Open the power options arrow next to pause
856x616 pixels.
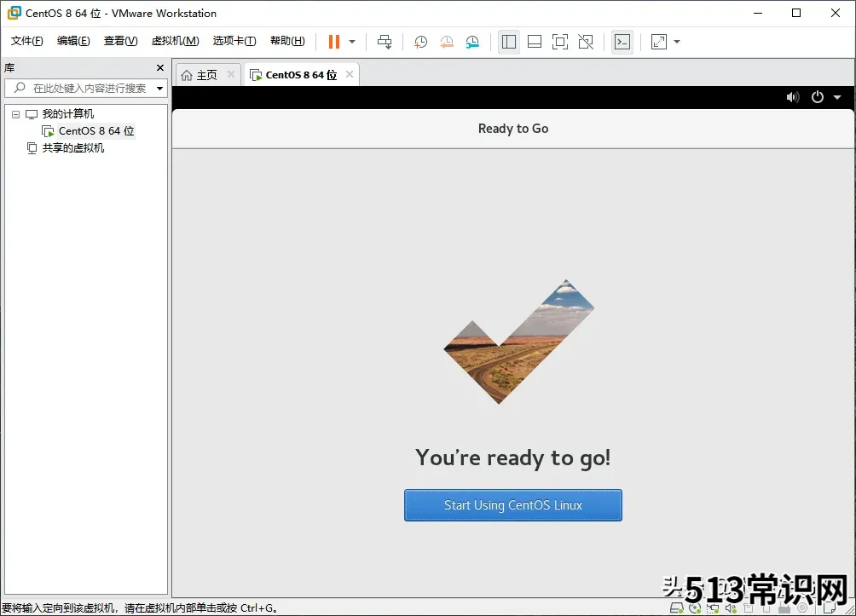pyautogui.click(x=352, y=42)
